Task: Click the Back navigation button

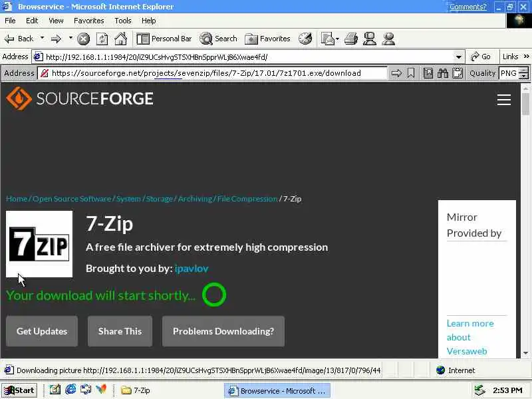Action: [19, 39]
